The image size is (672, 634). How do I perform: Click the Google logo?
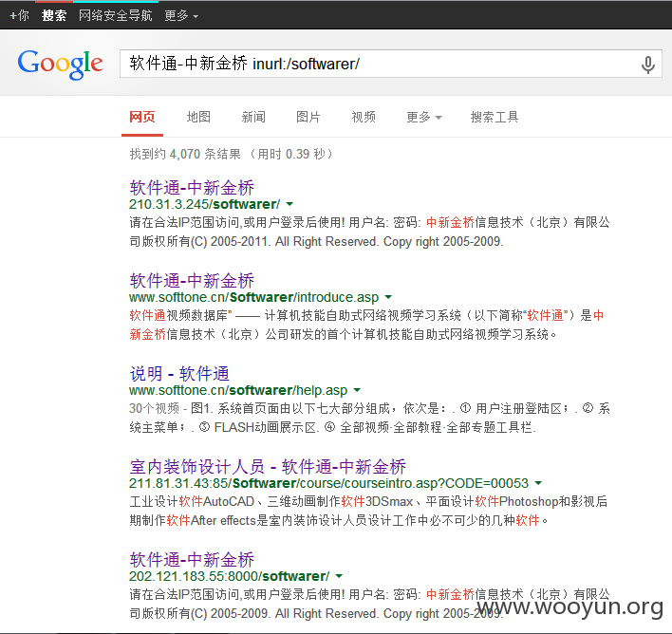click(x=60, y=65)
